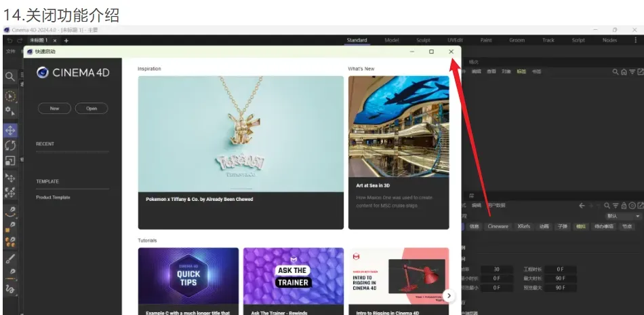Screen dimensions: 644x315
Task: Activate the Scale tool
Action: tap(10, 161)
